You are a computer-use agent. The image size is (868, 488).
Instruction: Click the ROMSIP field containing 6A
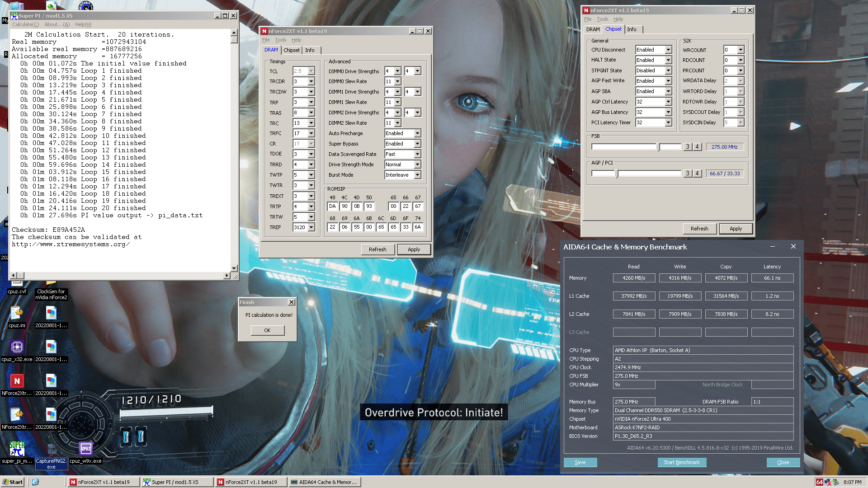(418, 227)
